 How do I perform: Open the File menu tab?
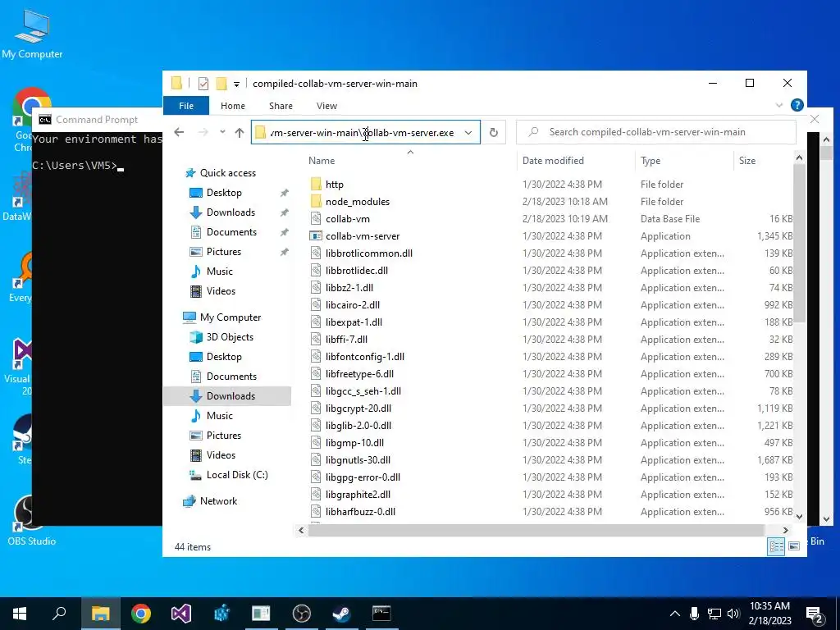click(186, 106)
